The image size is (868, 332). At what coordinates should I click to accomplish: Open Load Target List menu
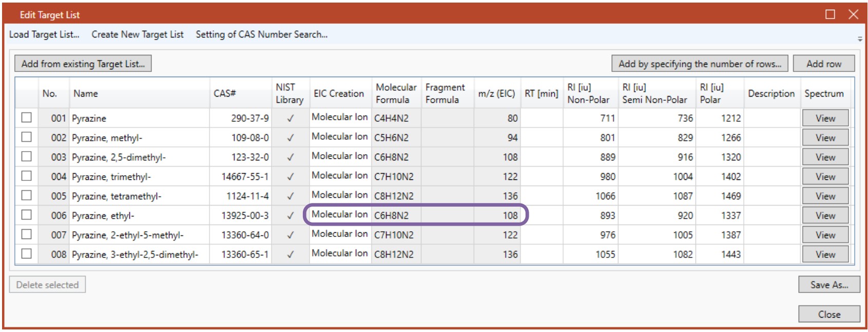pos(44,34)
